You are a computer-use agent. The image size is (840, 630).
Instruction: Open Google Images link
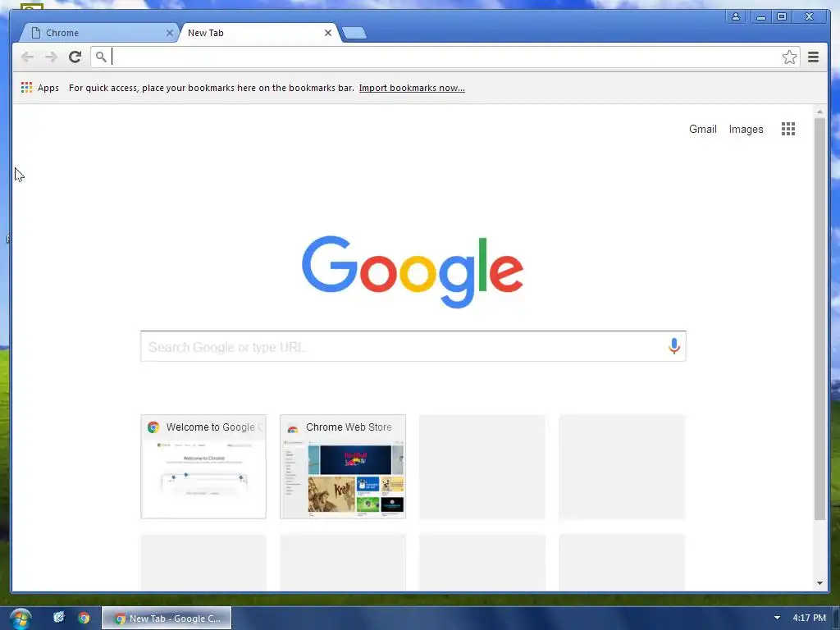click(x=746, y=129)
